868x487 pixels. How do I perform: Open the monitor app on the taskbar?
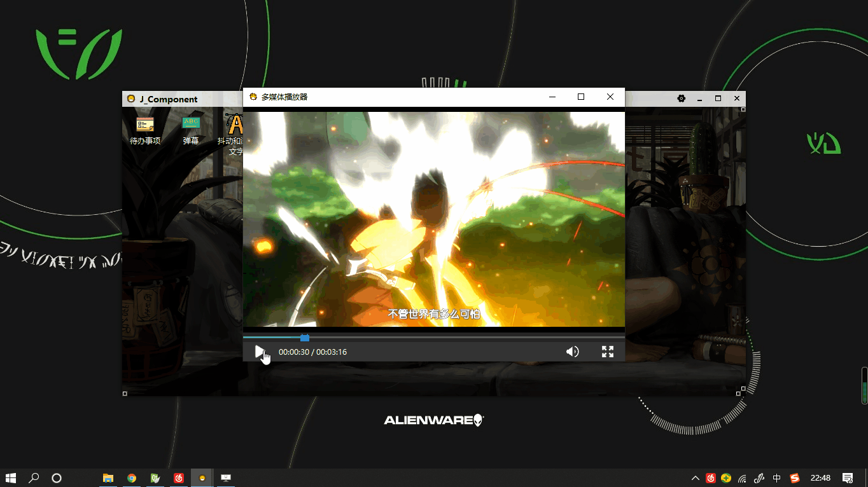[225, 478]
